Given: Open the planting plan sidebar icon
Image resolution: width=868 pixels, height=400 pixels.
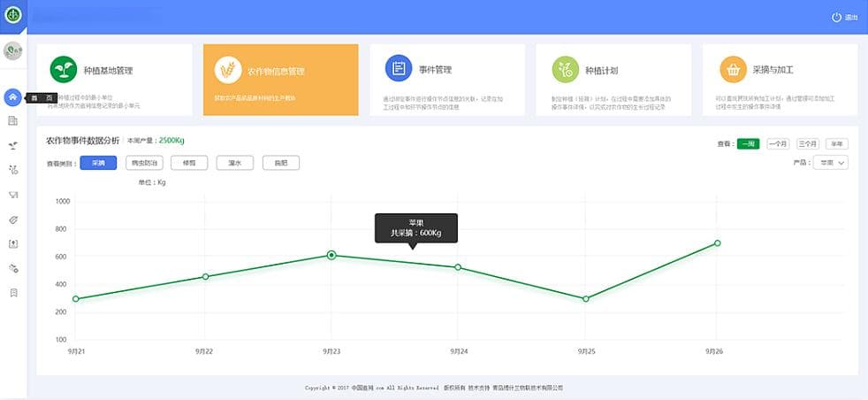Looking at the screenshot, I should [13, 170].
